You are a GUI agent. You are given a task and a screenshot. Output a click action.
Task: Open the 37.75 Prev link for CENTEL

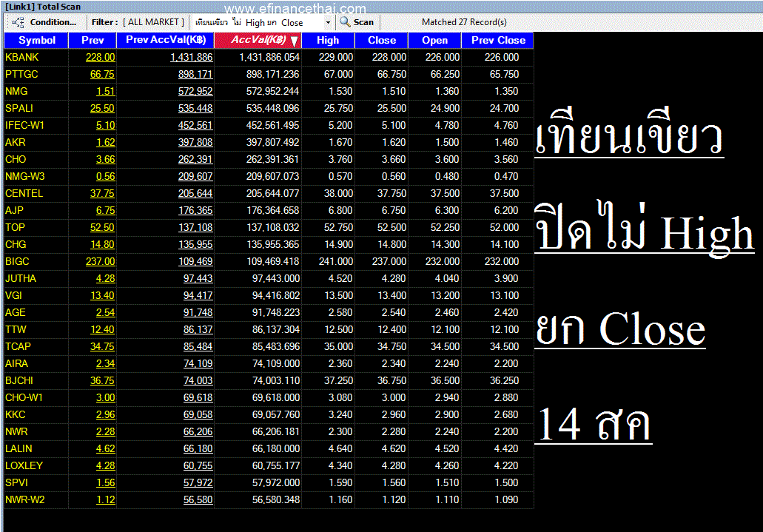pos(102,194)
